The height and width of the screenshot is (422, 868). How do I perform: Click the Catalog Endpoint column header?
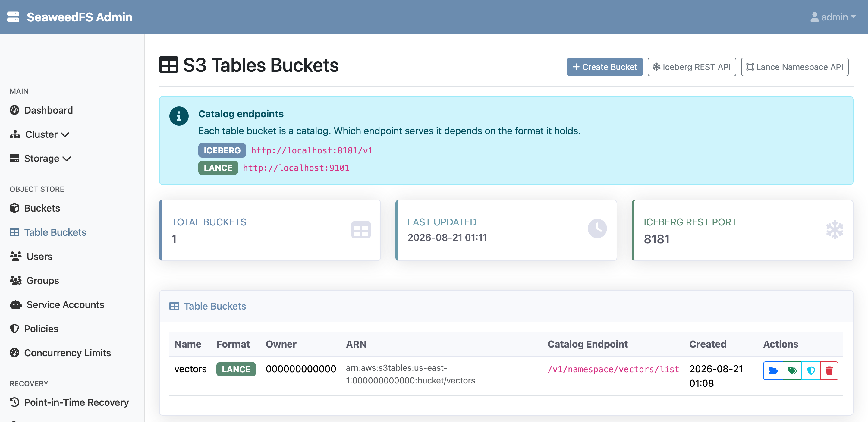[587, 344]
